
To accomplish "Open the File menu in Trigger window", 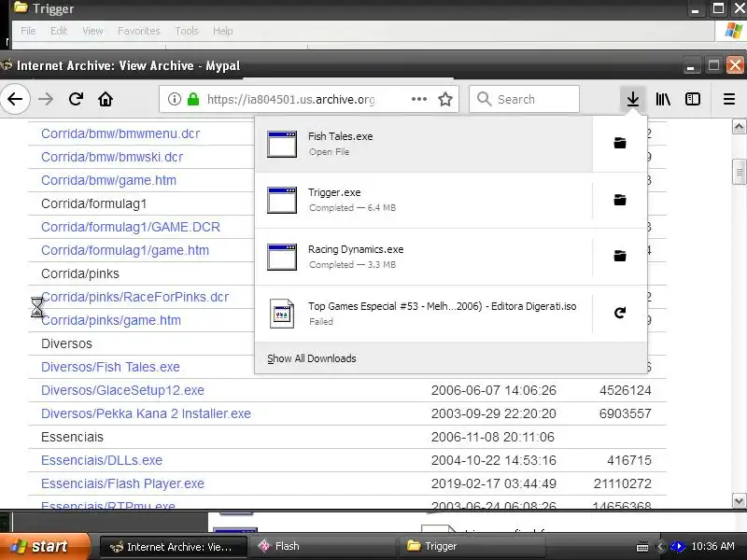I will [28, 31].
